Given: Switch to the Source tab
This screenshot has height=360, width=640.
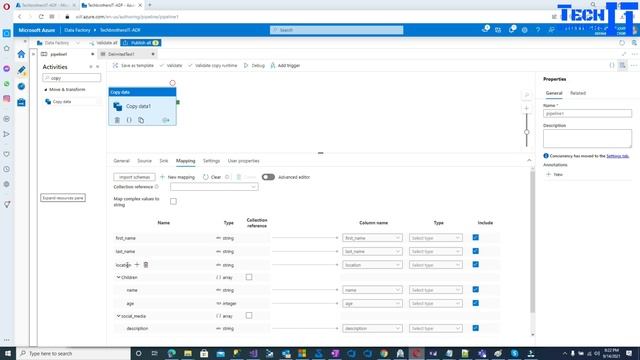Looking at the screenshot, I should click(x=144, y=161).
